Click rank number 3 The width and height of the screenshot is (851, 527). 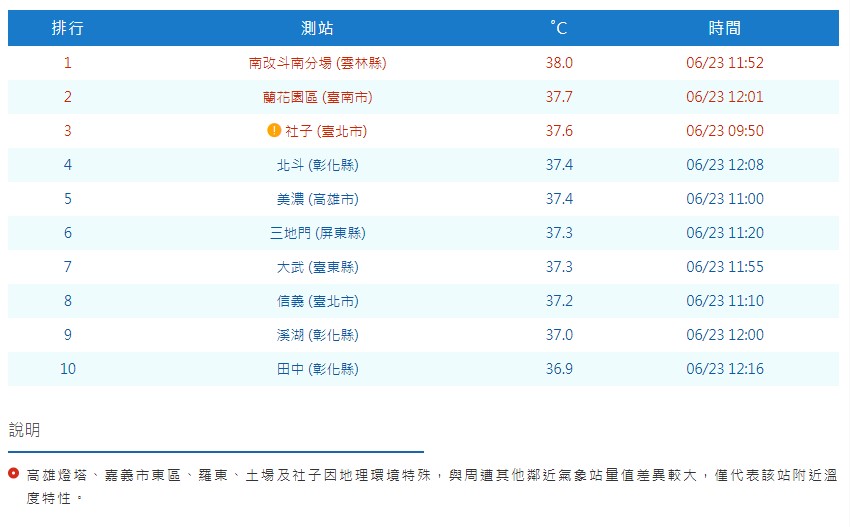coord(67,131)
